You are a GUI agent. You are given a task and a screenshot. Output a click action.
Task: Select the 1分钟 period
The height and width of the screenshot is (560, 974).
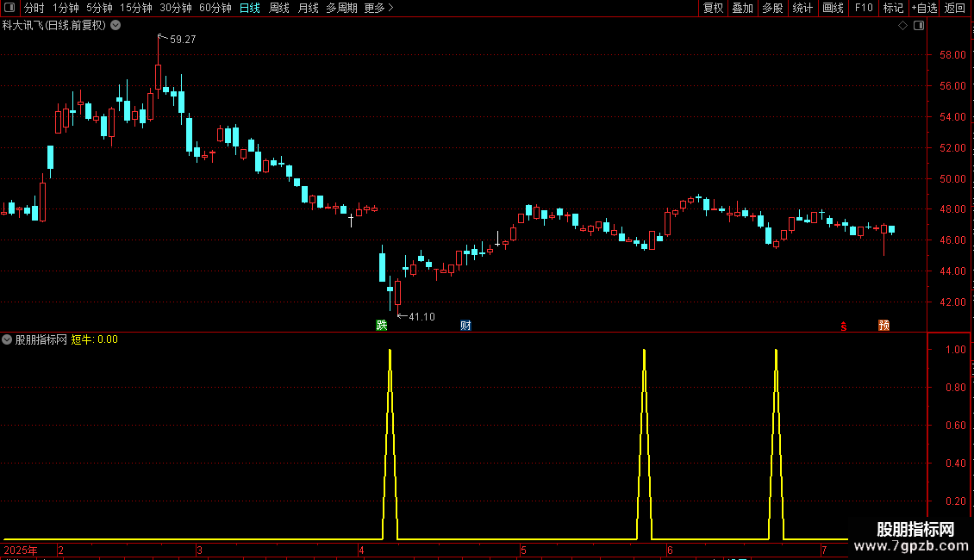[66, 8]
